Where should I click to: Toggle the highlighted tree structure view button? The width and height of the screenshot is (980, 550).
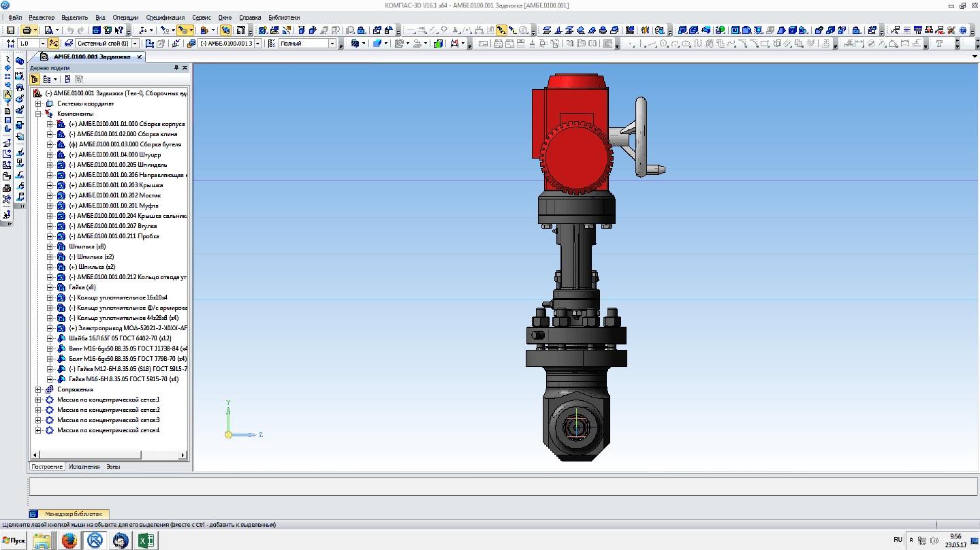point(35,79)
